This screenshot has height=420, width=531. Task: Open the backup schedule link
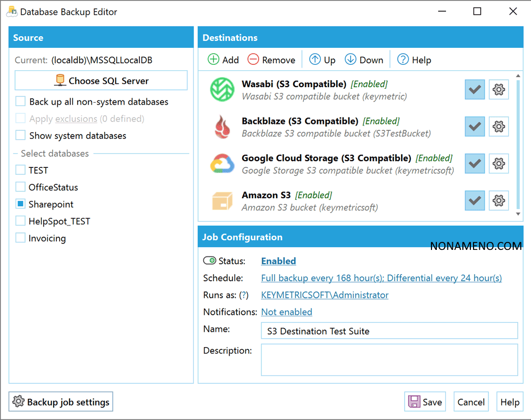(381, 278)
